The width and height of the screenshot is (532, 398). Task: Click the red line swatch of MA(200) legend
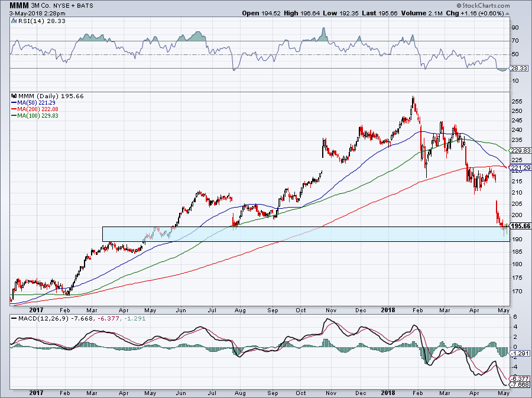(14, 109)
